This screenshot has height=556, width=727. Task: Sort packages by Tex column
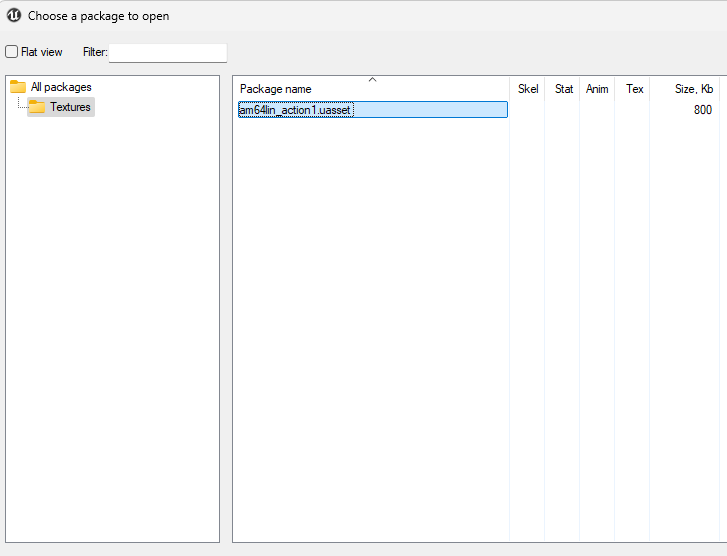coord(634,89)
